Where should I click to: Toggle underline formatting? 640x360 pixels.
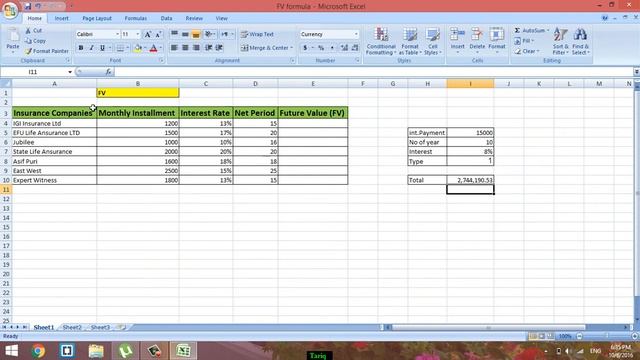102,48
